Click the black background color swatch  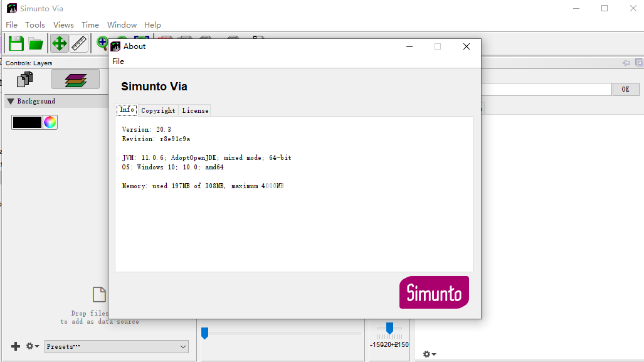[27, 122]
